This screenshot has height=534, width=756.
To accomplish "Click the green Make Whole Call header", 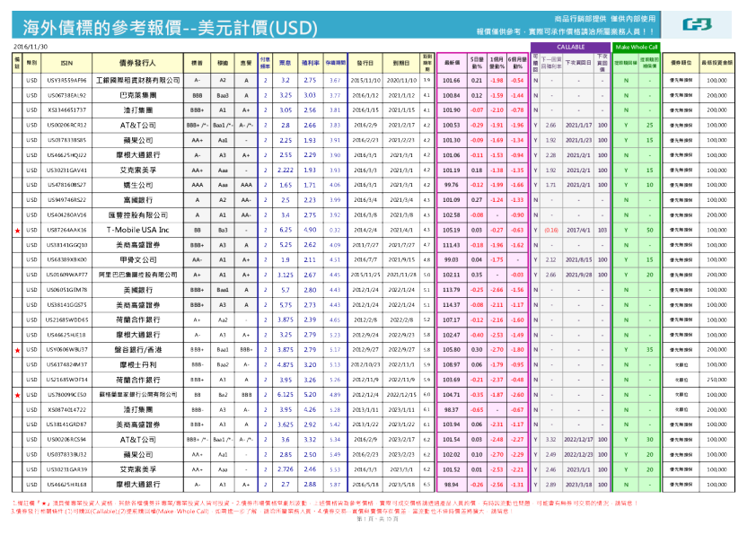I will (637, 48).
